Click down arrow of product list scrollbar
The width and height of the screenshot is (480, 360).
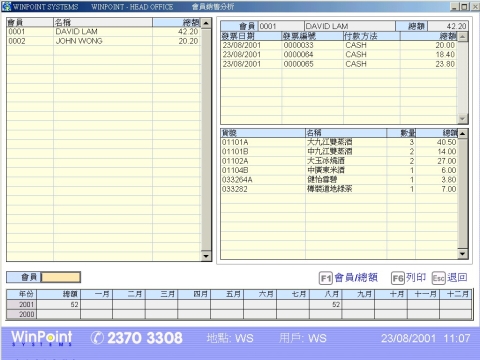click(x=463, y=254)
